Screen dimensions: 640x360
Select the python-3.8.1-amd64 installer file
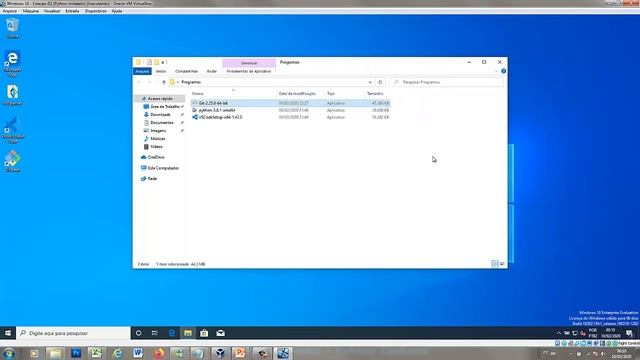[x=291, y=110]
